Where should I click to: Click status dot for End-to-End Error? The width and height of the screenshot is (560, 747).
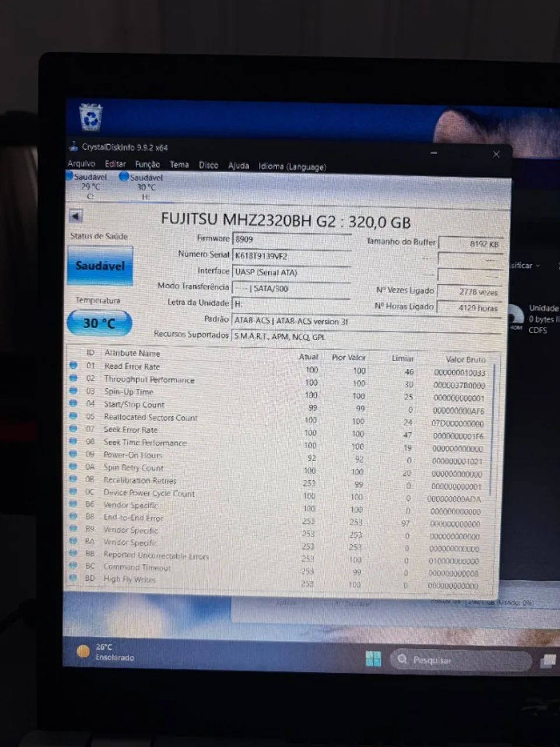click(73, 516)
